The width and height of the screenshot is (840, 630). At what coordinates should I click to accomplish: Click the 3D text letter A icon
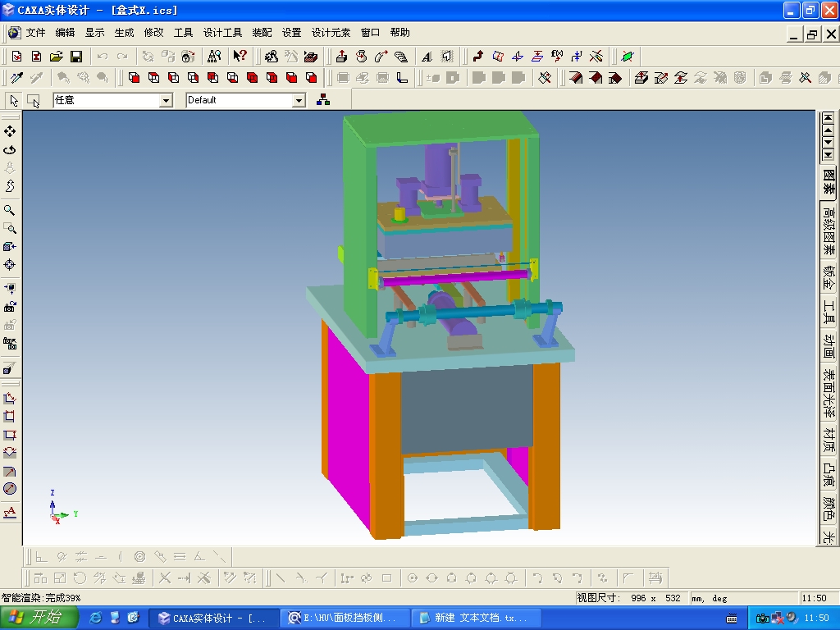coord(427,57)
